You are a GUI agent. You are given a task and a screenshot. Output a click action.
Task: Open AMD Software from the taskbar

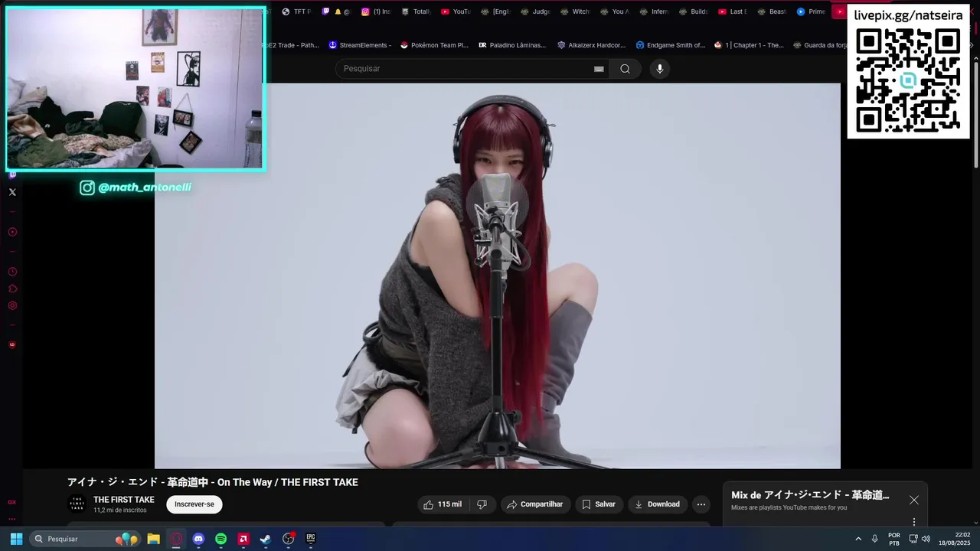coord(243,539)
